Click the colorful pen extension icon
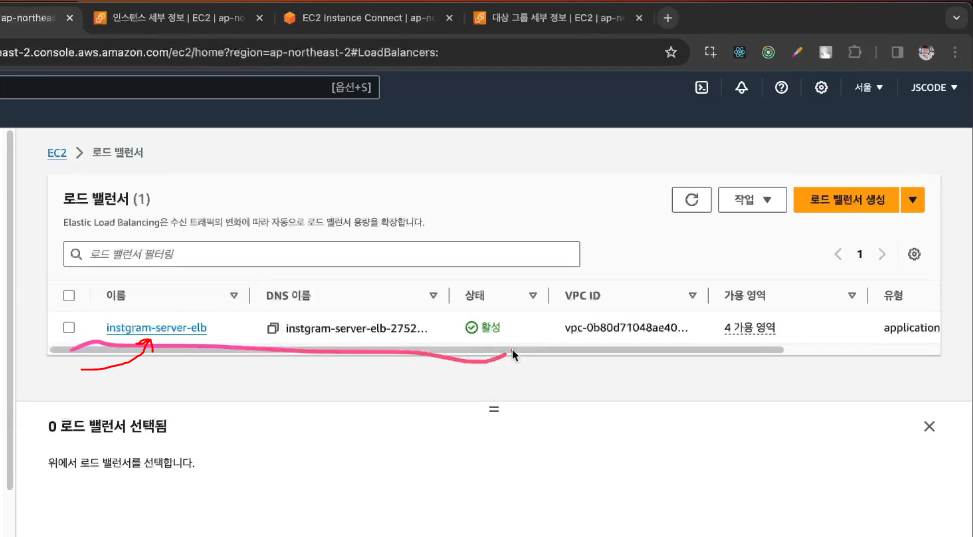The height and width of the screenshot is (537, 973). tap(797, 52)
